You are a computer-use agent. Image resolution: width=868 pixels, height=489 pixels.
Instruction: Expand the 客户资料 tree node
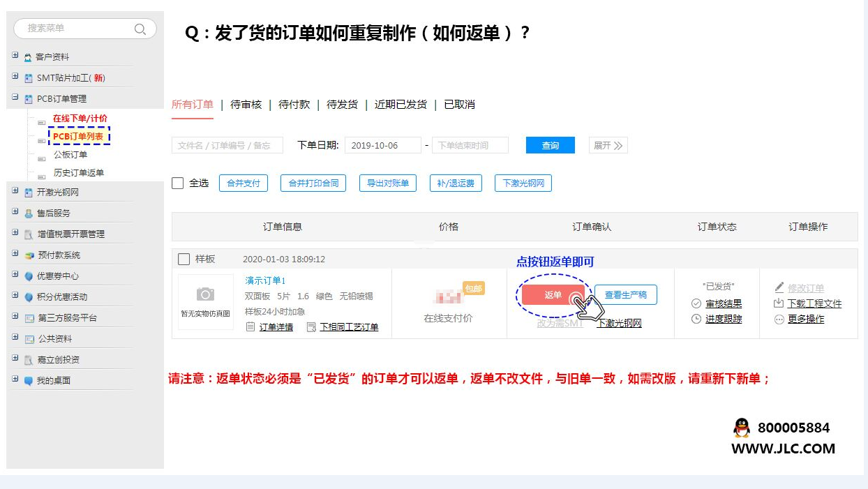point(15,56)
